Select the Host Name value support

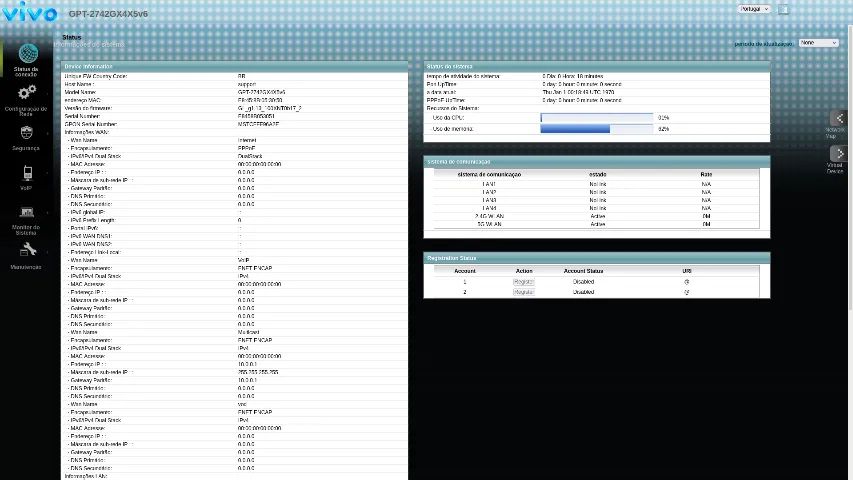pyautogui.click(x=246, y=84)
